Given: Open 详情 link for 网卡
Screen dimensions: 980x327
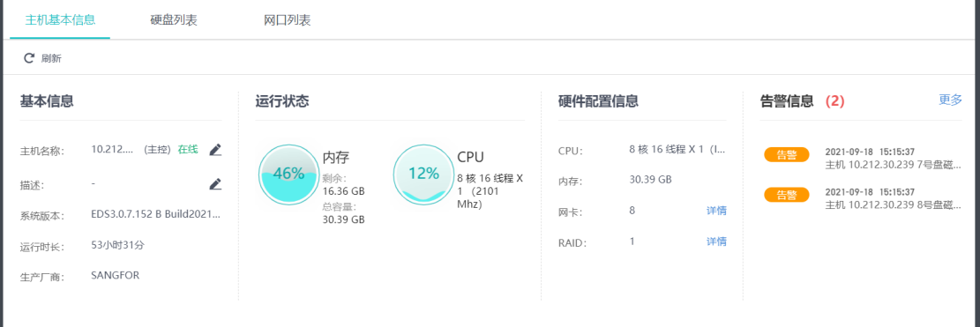Looking at the screenshot, I should (716, 211).
